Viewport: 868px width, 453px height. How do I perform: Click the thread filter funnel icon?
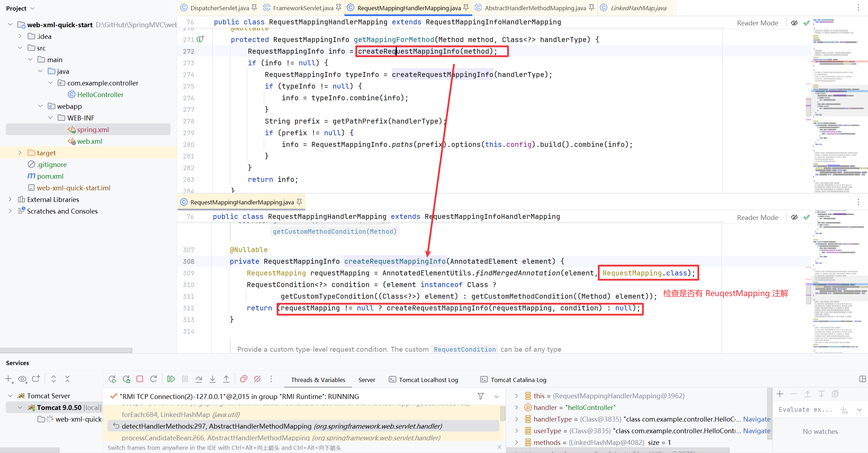(x=480, y=396)
